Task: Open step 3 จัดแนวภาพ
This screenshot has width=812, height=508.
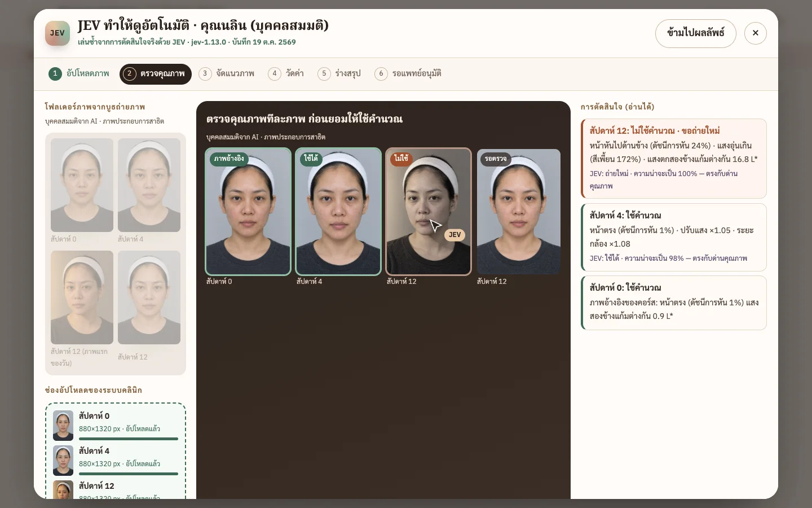Action: (227, 74)
